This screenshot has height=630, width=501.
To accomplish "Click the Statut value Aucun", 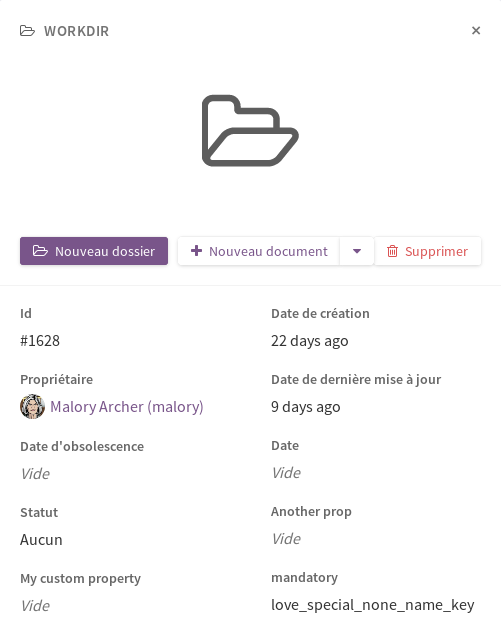I will (41, 540).
